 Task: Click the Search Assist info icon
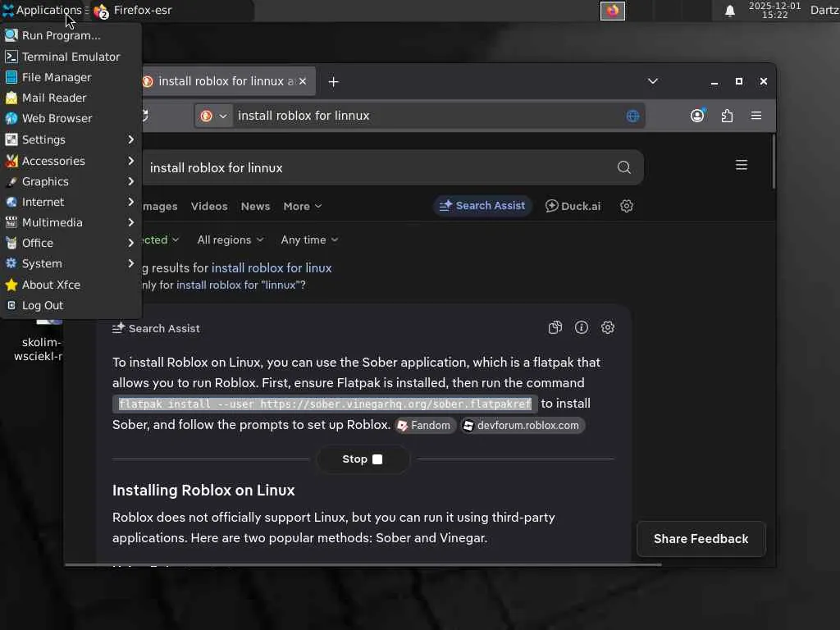point(582,327)
